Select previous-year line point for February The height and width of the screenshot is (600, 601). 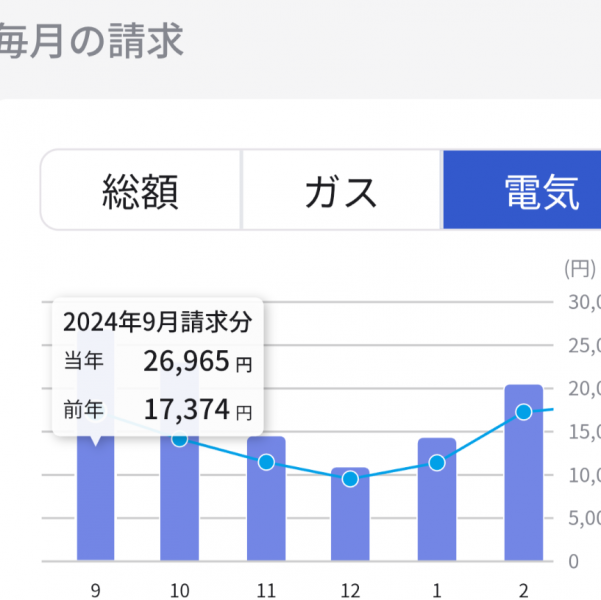click(523, 412)
